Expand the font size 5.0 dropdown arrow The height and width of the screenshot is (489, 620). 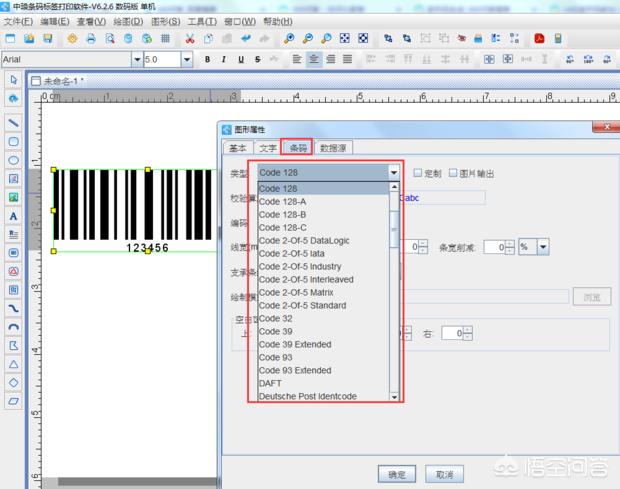[187, 59]
